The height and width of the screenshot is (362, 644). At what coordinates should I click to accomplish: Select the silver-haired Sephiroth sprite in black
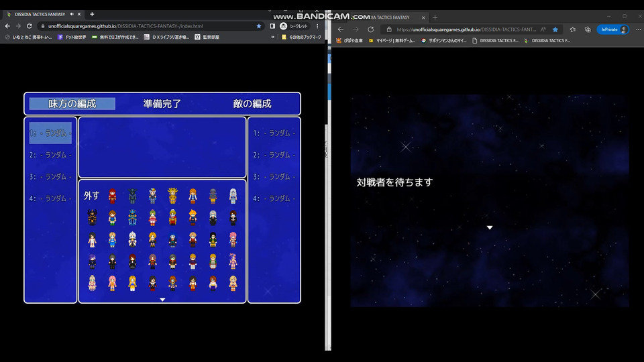click(x=213, y=218)
